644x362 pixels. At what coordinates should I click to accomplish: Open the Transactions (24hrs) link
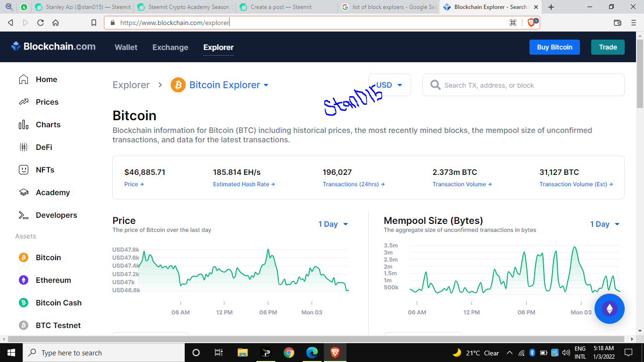[x=354, y=184]
